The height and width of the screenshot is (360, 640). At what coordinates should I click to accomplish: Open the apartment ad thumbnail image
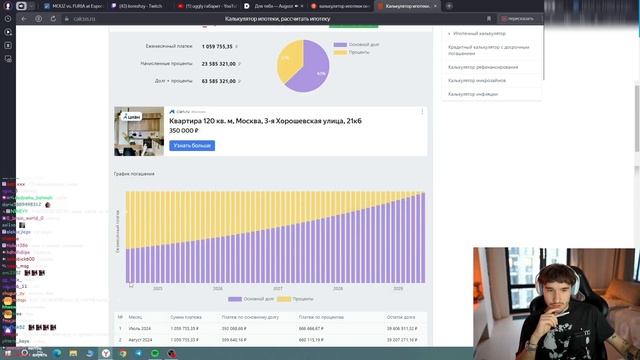pos(139,131)
